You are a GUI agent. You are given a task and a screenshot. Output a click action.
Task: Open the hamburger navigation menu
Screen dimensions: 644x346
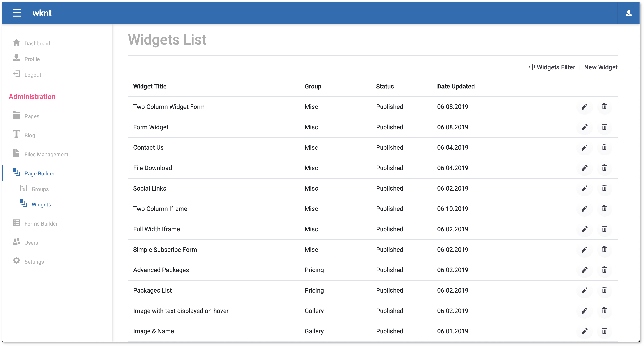pos(17,13)
